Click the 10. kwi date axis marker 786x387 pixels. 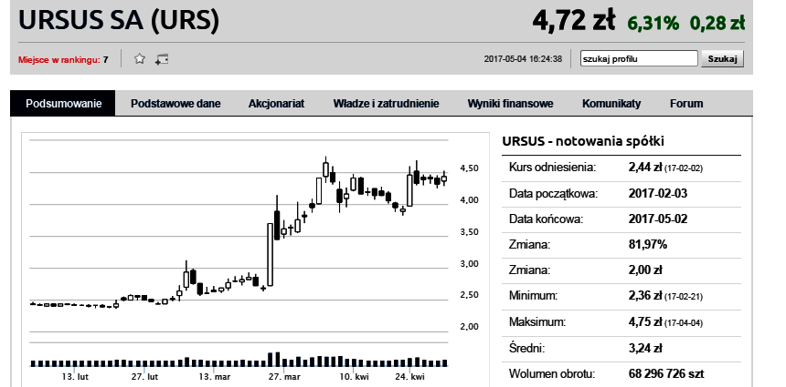[355, 376]
